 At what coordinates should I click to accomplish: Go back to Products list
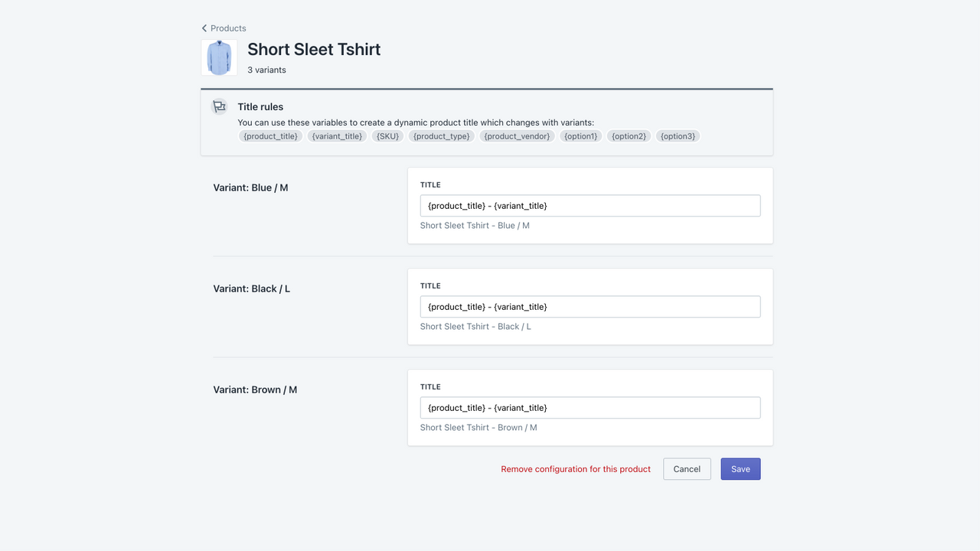[224, 28]
